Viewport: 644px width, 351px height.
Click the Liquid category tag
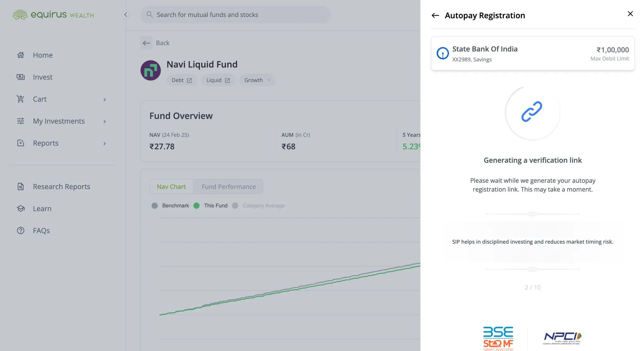(218, 80)
